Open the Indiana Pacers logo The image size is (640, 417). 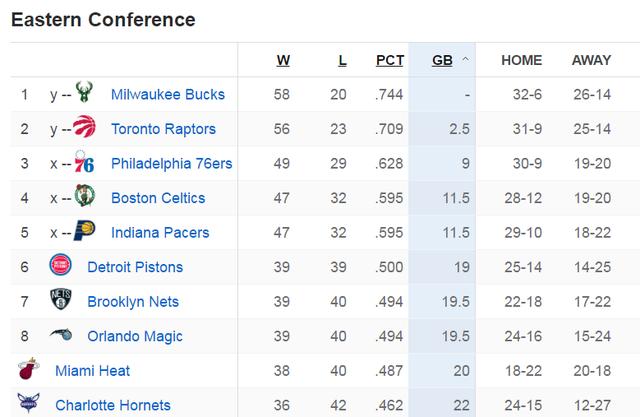[84, 230]
